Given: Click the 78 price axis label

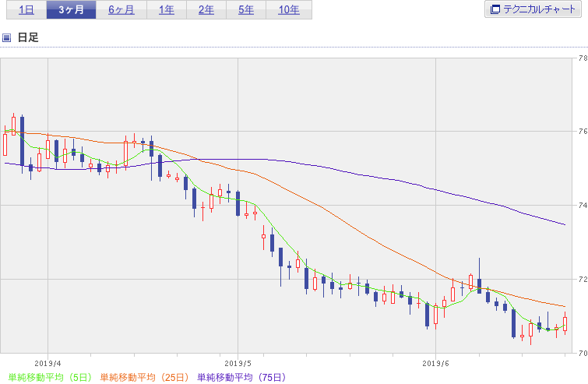Looking at the screenshot, I should (x=583, y=58).
